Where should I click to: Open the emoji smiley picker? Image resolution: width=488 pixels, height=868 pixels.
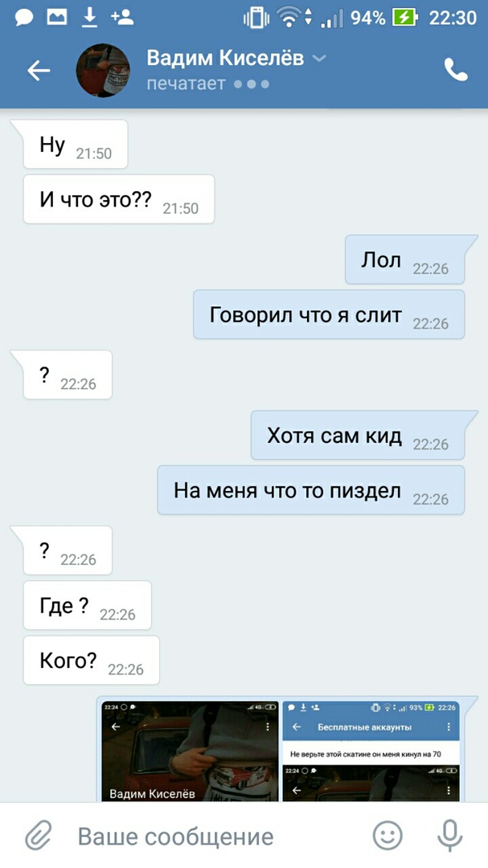(388, 835)
